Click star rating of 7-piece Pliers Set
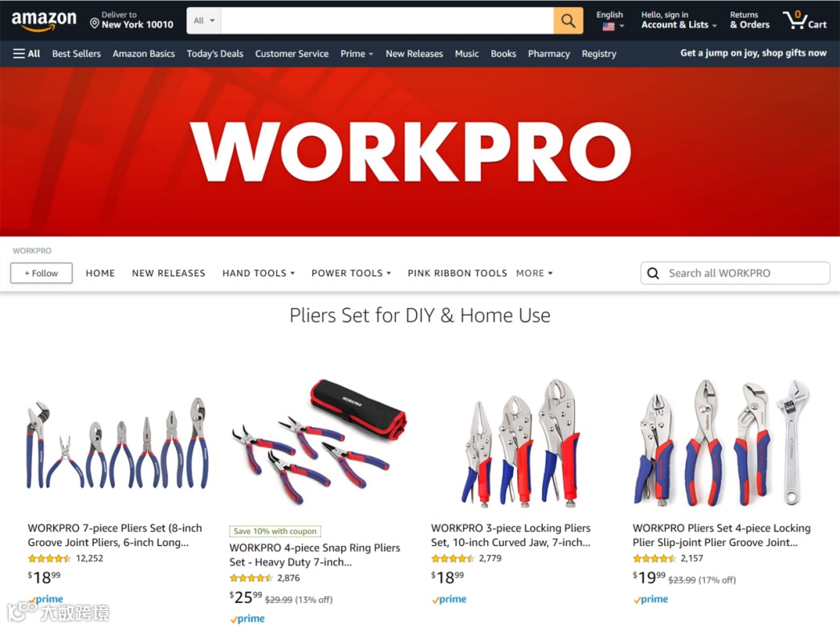The width and height of the screenshot is (840, 628). pos(49,558)
